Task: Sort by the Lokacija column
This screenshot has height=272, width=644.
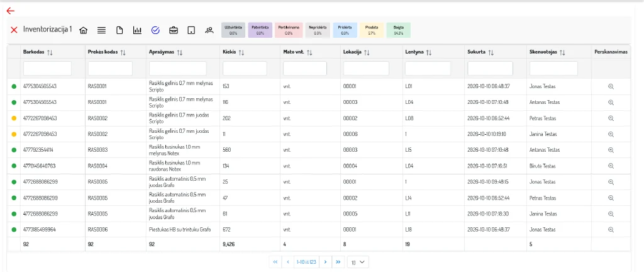Action: [x=367, y=52]
